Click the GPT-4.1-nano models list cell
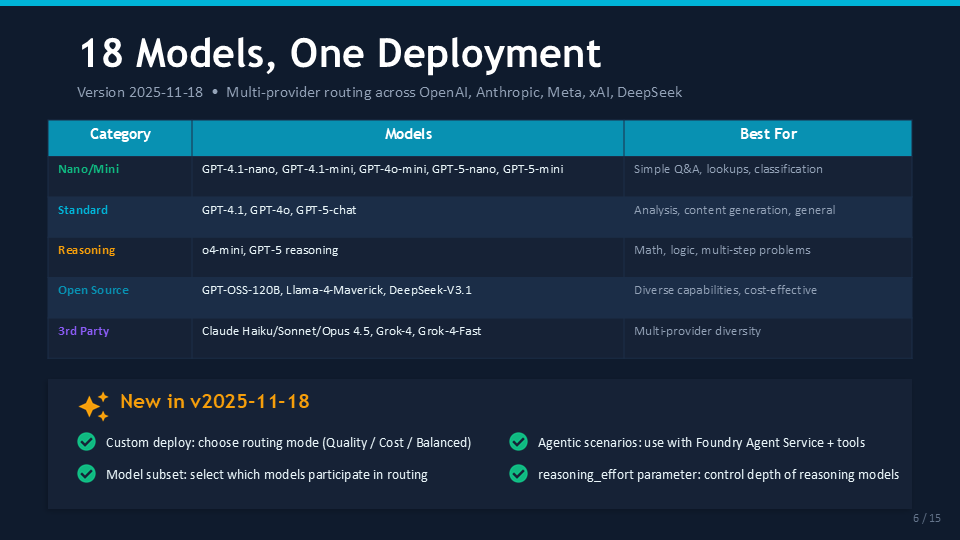 tap(408, 176)
